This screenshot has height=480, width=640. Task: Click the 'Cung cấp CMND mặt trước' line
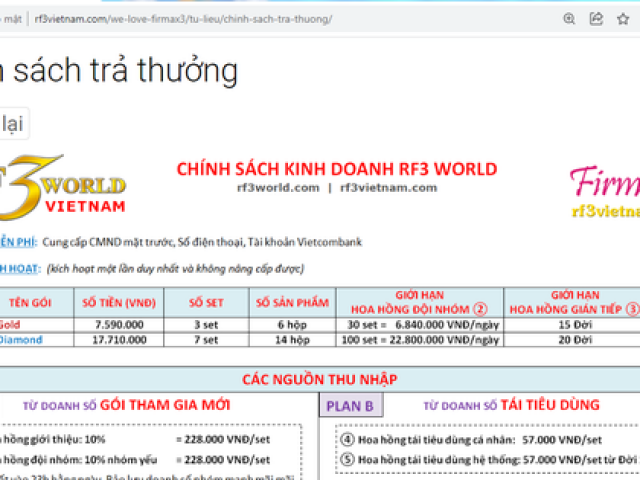(202, 242)
